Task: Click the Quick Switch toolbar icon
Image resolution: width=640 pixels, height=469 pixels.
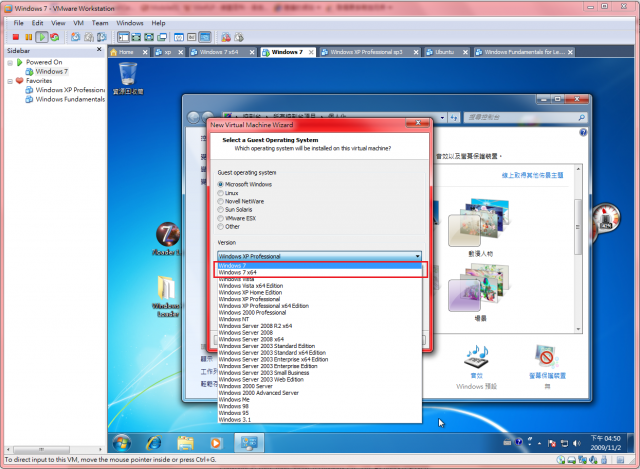Action: point(136,38)
